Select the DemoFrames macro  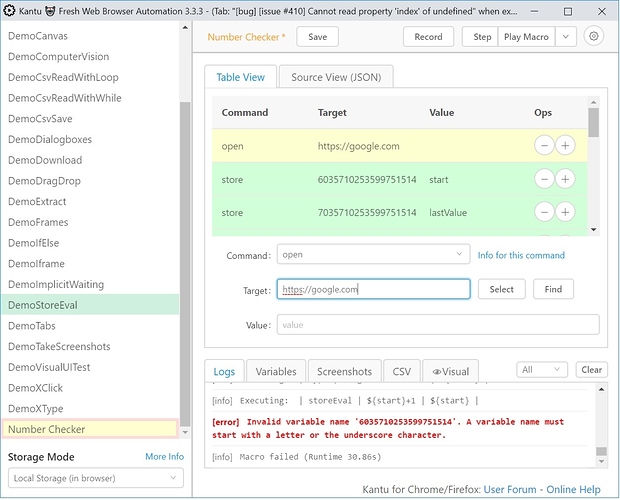pyautogui.click(x=91, y=222)
